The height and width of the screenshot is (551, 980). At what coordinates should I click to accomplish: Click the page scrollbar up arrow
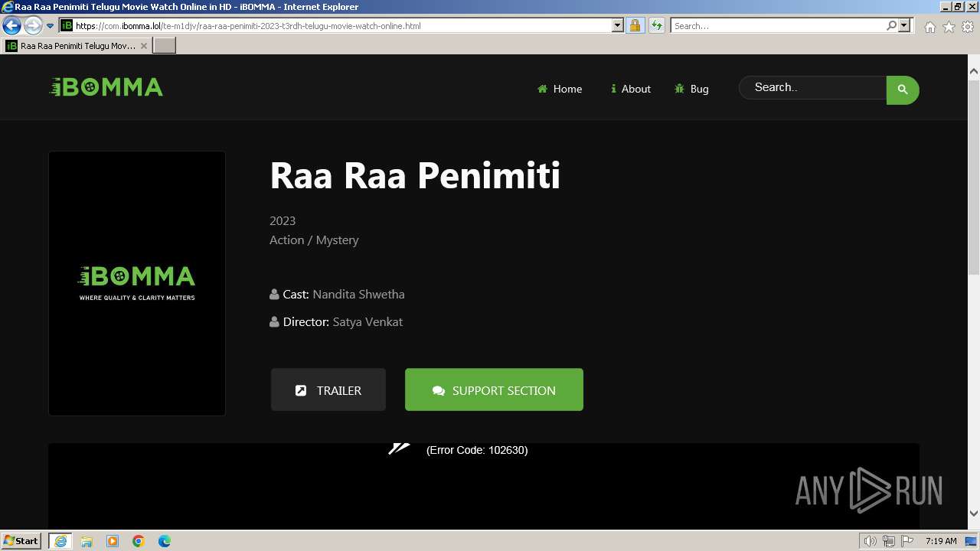pos(974,71)
